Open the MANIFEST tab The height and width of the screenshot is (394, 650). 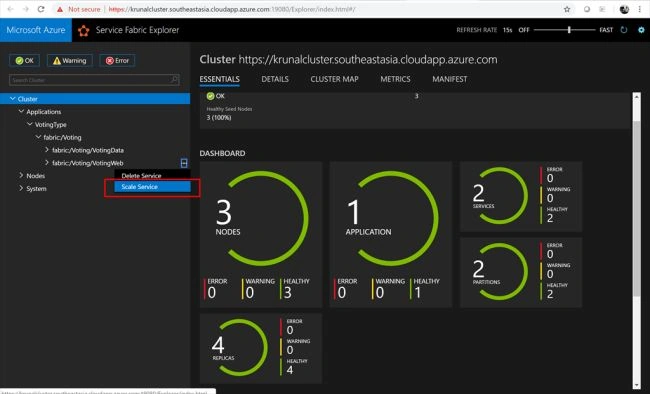pos(450,79)
